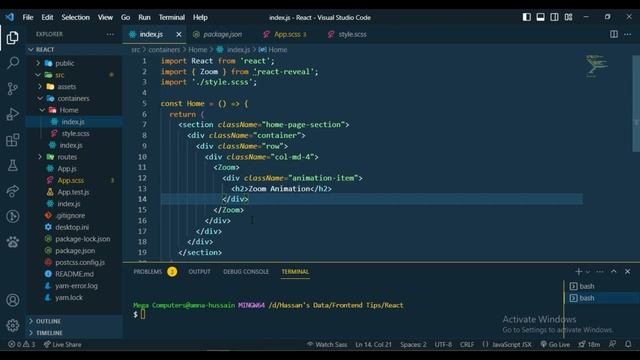Maximize the panel with chevron up
The image size is (640, 360).
pos(613,272)
